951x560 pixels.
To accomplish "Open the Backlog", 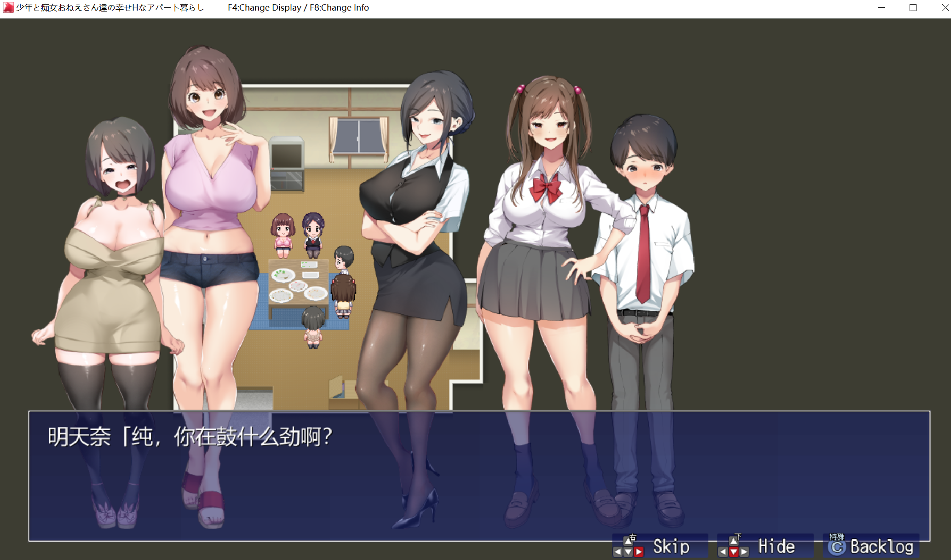I will click(871, 546).
